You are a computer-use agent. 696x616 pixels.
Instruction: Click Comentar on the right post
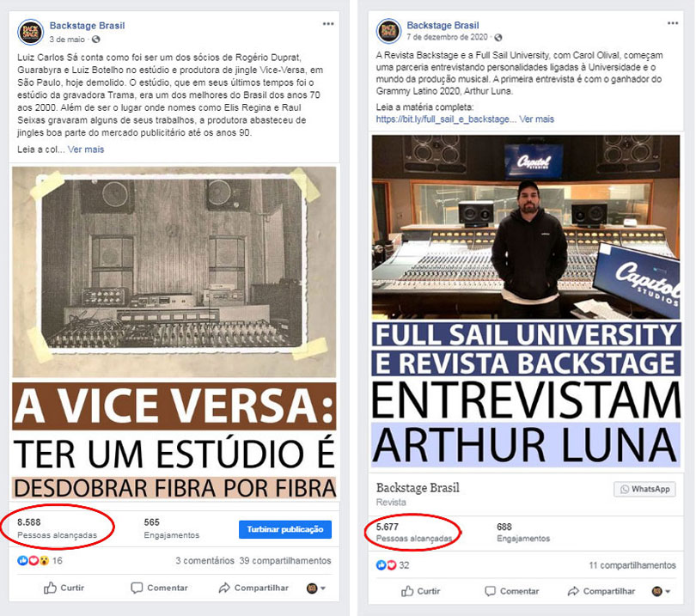tap(512, 591)
